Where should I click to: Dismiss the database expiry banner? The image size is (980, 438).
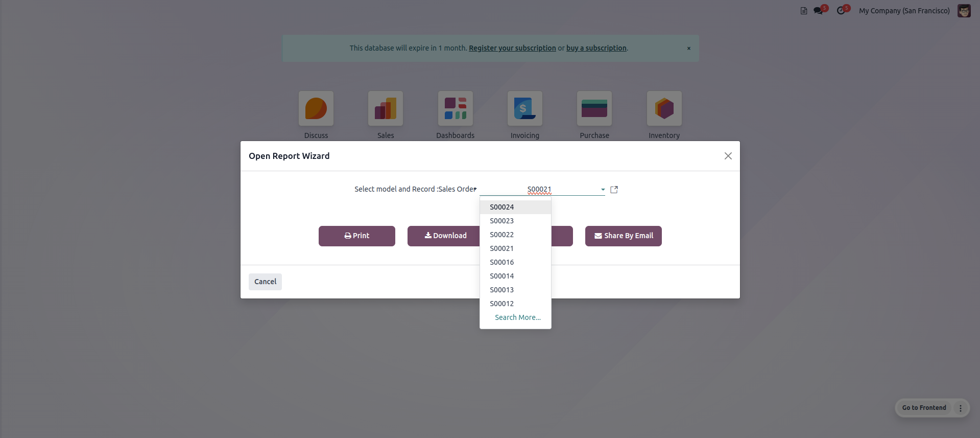click(688, 49)
